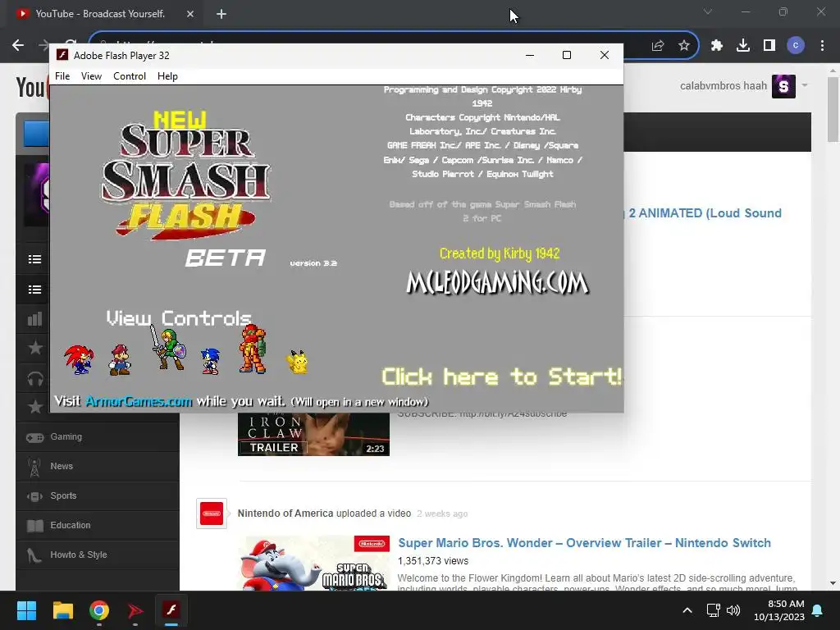This screenshot has height=630, width=840.
Task: Open the File menu in Flash Player
Action: pos(62,76)
